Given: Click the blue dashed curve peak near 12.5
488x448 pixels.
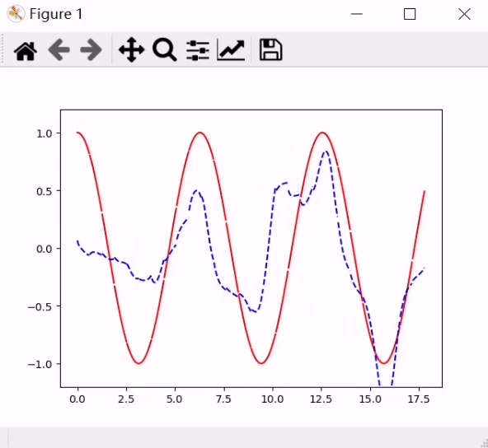Looking at the screenshot, I should [326, 152].
